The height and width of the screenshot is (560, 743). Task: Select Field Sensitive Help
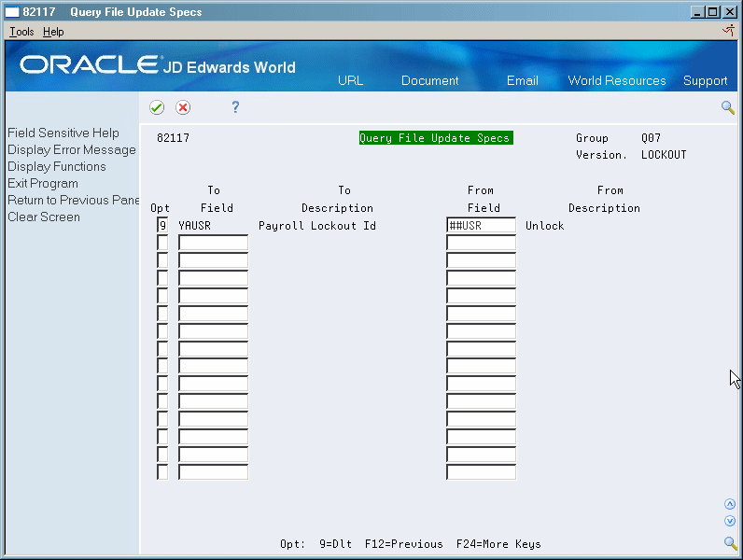click(x=63, y=133)
